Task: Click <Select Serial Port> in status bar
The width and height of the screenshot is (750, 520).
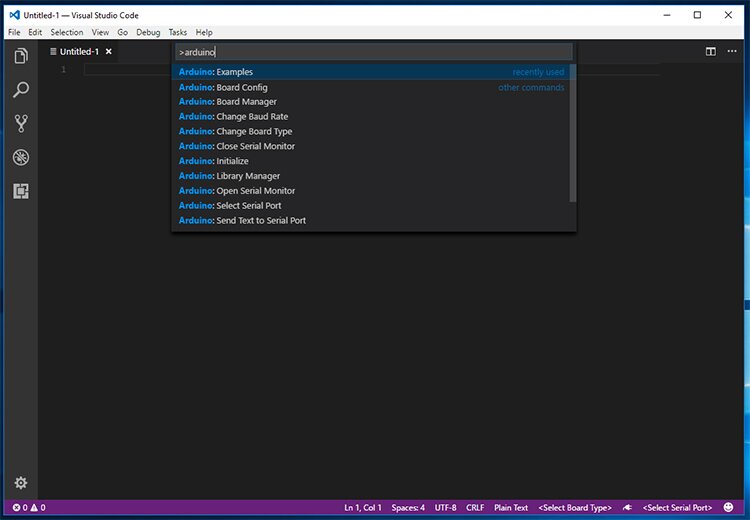Action: (677, 508)
